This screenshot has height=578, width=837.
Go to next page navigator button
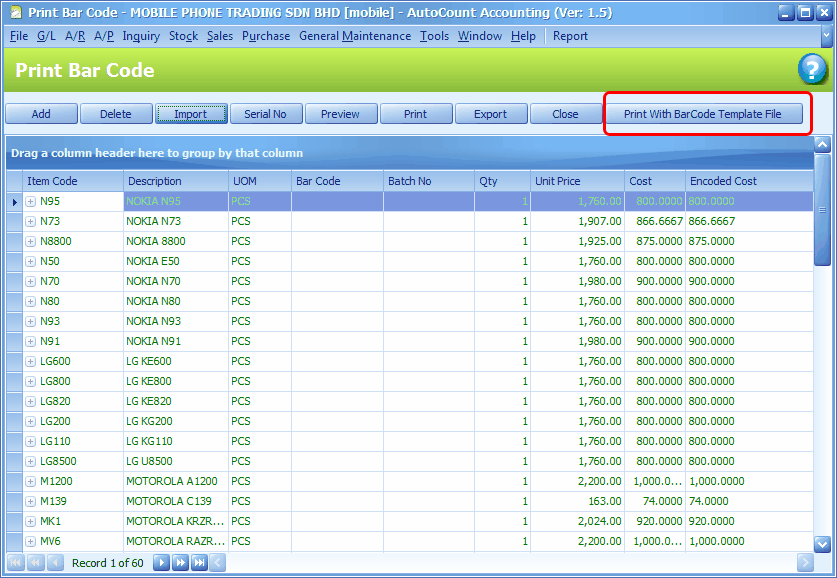[x=180, y=563]
